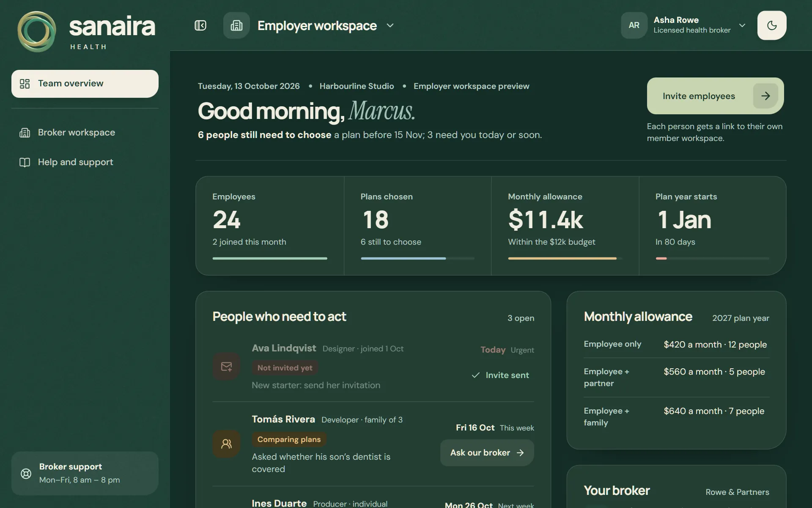This screenshot has width=812, height=508.
Task: Click the Not invited yet badge
Action: (285, 368)
